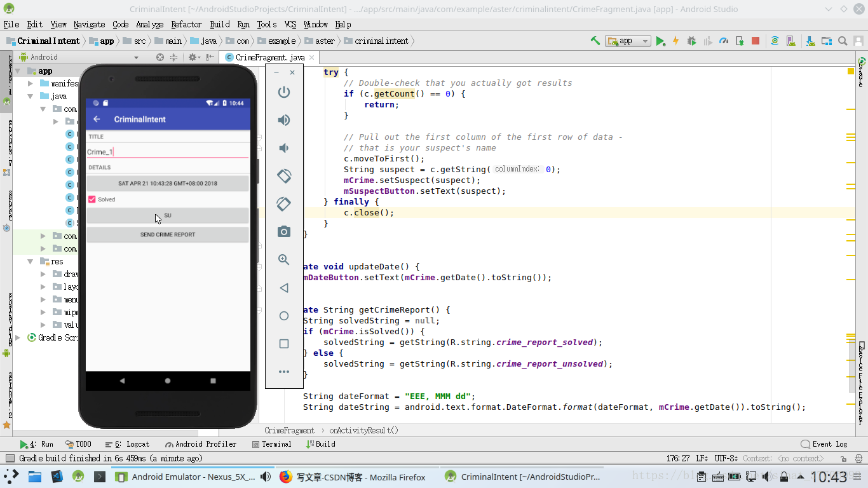Collapse the java folder node
This screenshot has height=488, width=868.
[x=31, y=96]
